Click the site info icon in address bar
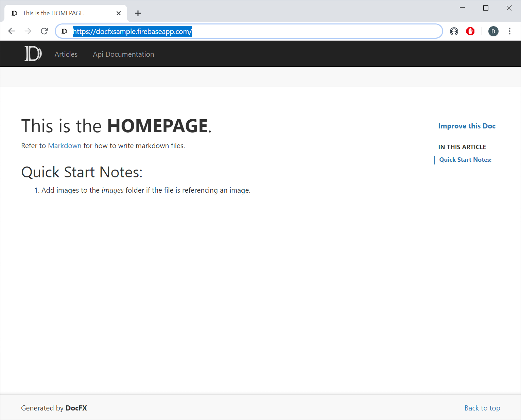The image size is (521, 420). [64, 32]
